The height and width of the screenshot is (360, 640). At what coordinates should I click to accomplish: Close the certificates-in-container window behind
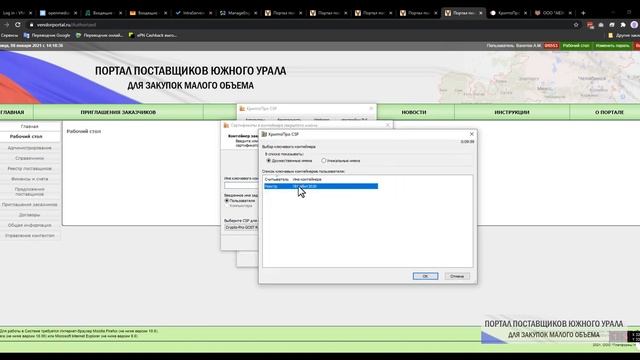point(387,125)
